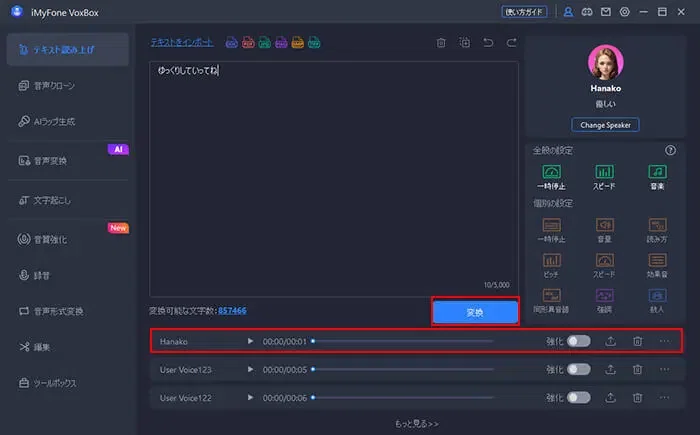
Task: Export the User Voice123 clip
Action: tap(610, 370)
